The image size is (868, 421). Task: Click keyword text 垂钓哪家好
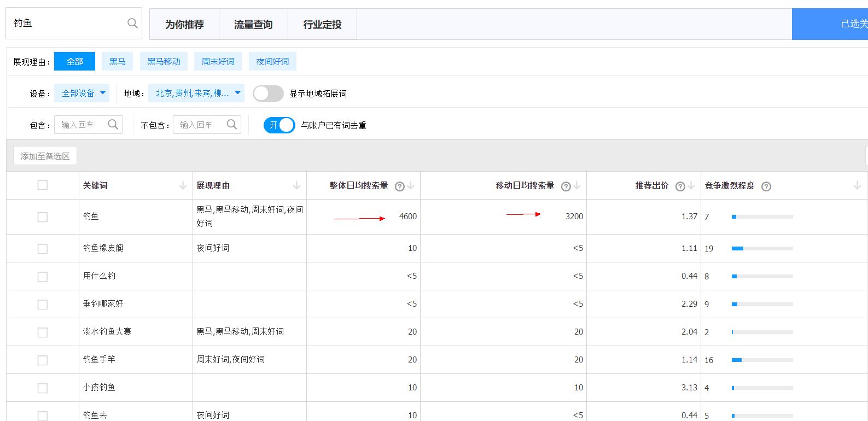[x=103, y=304]
